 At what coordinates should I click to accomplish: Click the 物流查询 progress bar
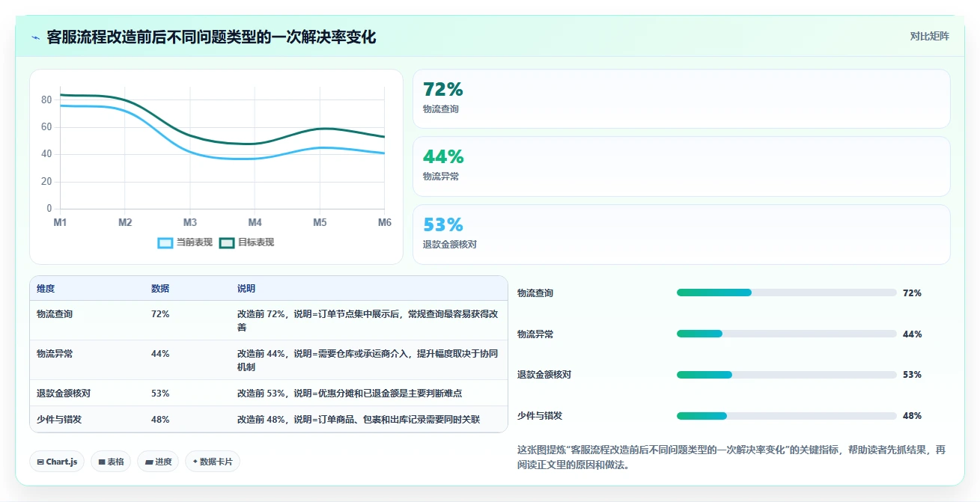(786, 293)
